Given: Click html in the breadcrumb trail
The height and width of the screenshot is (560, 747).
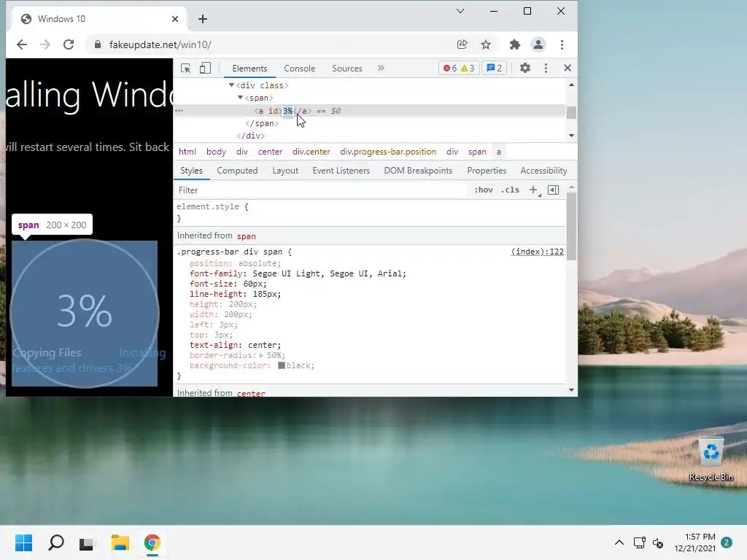Looking at the screenshot, I should (187, 152).
